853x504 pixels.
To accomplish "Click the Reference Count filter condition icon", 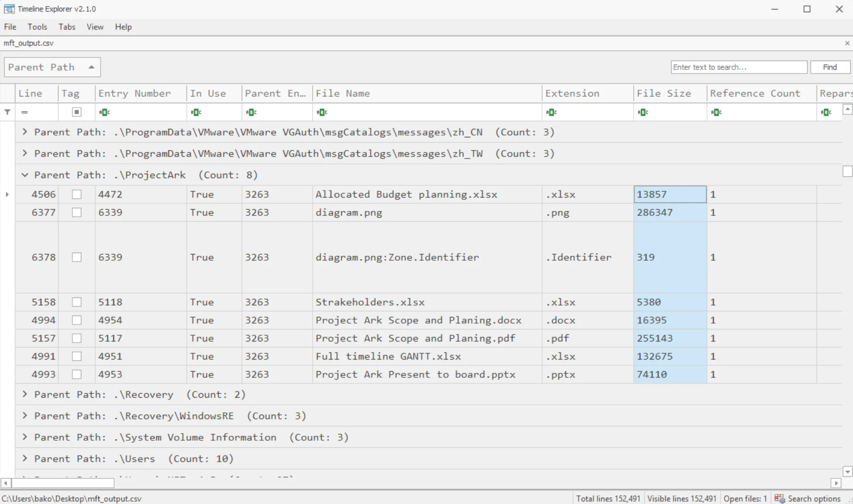I will pos(716,112).
